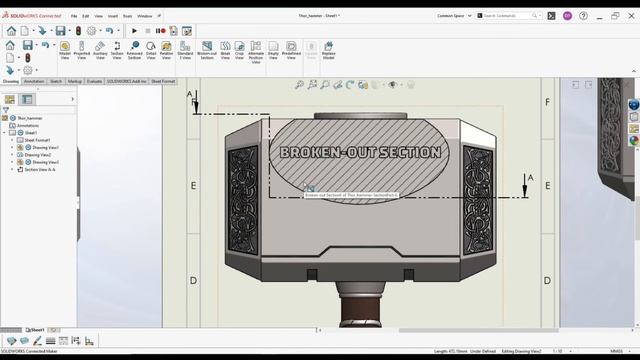Activate the Broken-out Section tool
The height and width of the screenshot is (360, 640).
coord(207,51)
